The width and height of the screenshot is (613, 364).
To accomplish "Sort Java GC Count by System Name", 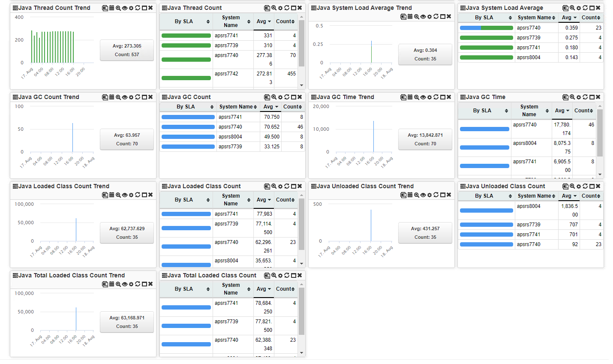I will click(238, 107).
